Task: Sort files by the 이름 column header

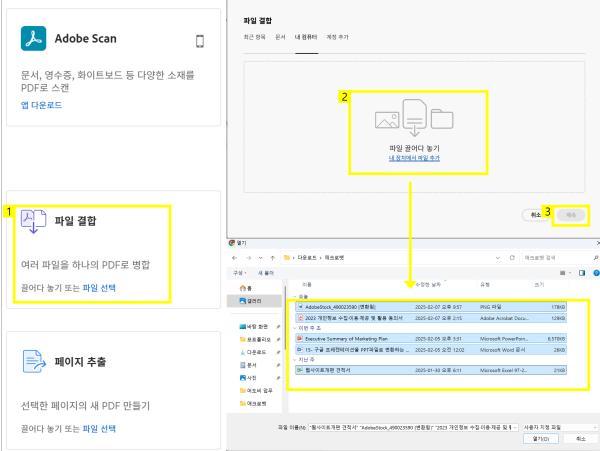Action: coord(307,285)
